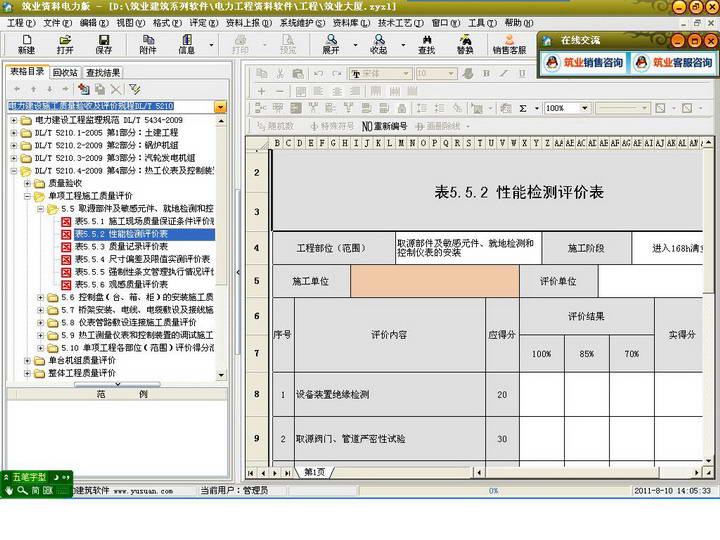This screenshot has height=540, width=720.
Task: Click the panel splitter collapse arrow
Action: (237, 272)
